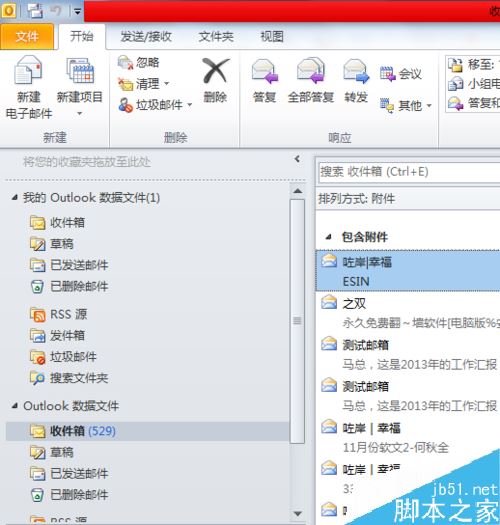Click the Move To (移至) quick step

point(474,64)
